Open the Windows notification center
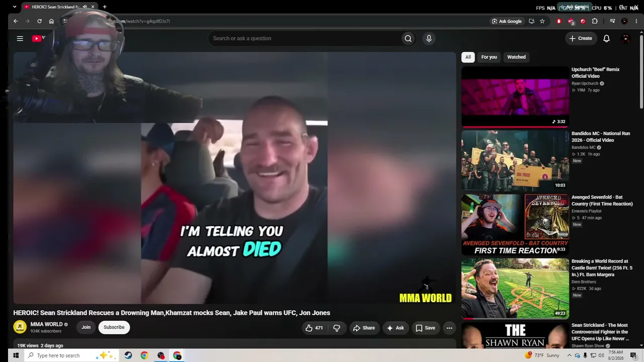Screen dimensions: 644x362 tap(633, 355)
